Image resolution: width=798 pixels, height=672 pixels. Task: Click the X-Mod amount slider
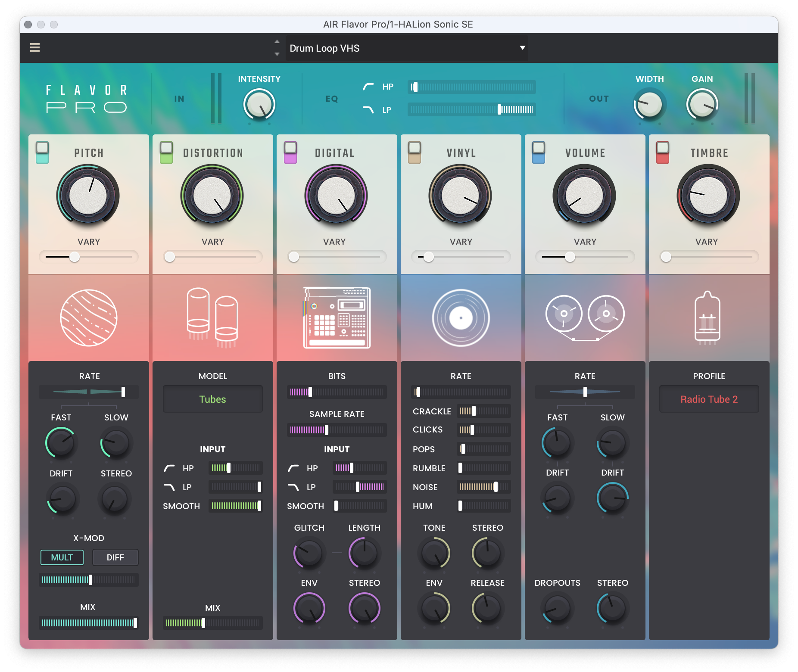(x=89, y=580)
